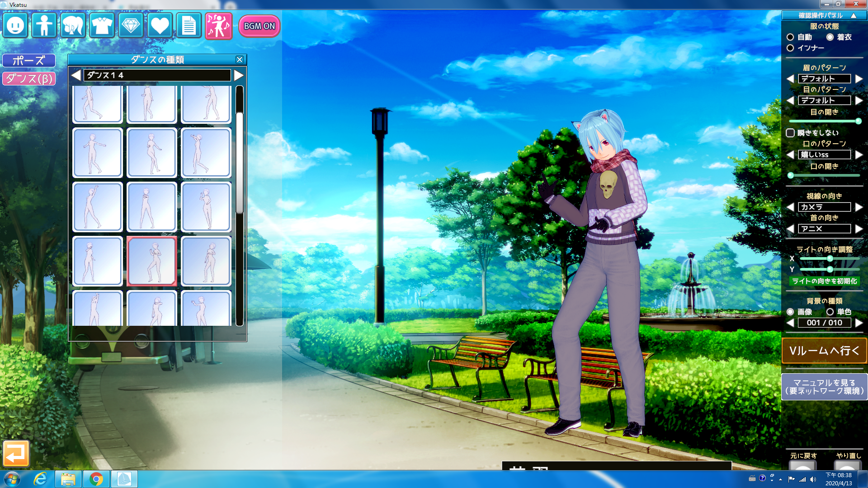
Task: Open マニュアルを見る manual button
Action: (825, 387)
